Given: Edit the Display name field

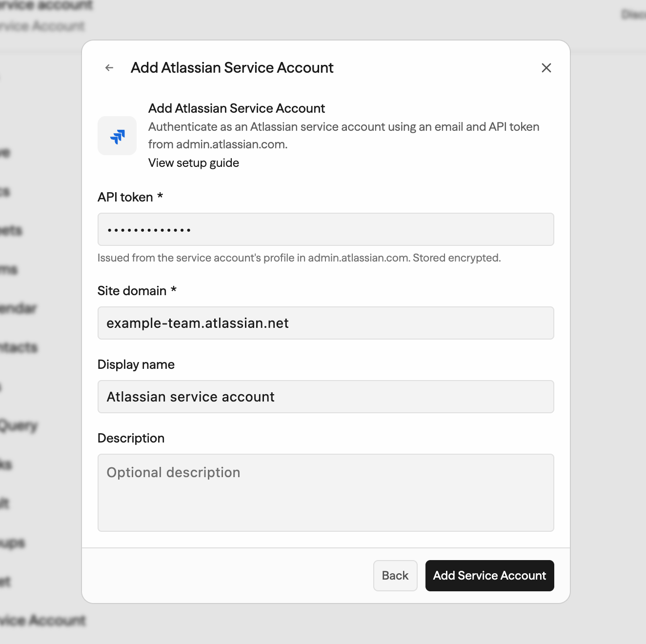Looking at the screenshot, I should point(326,397).
